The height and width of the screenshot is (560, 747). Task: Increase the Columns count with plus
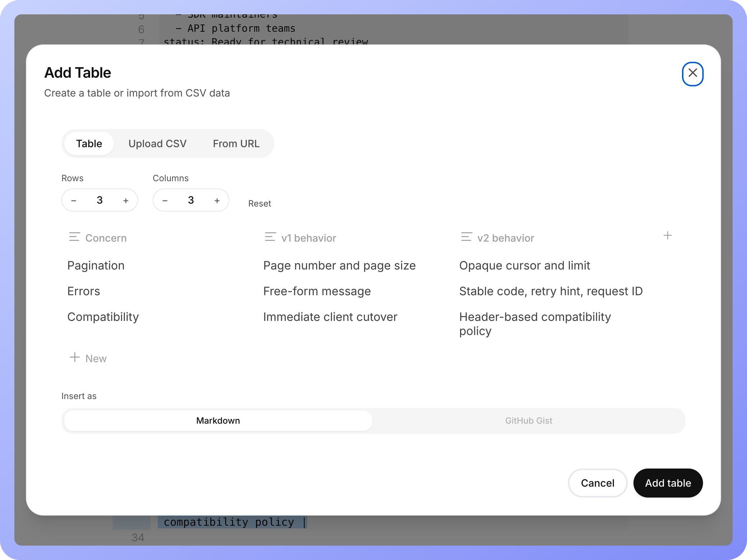coord(217,200)
